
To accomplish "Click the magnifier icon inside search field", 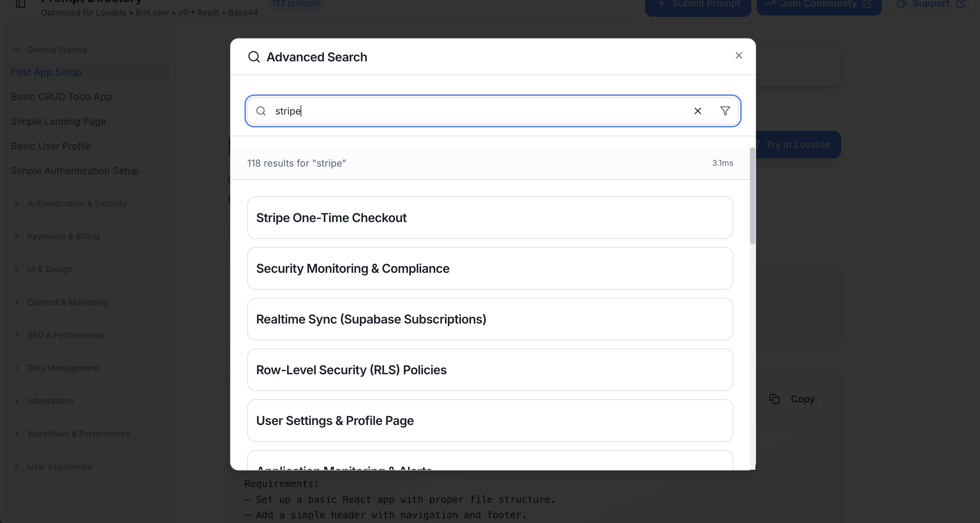I will (261, 111).
